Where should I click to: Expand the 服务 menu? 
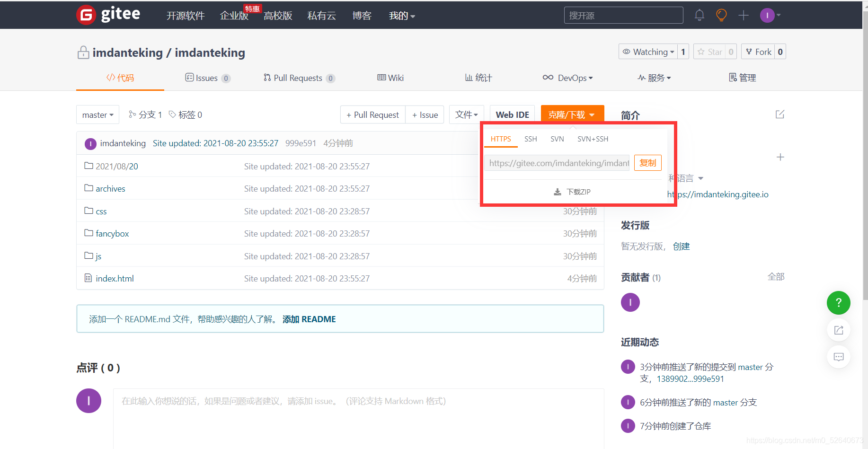tap(654, 78)
